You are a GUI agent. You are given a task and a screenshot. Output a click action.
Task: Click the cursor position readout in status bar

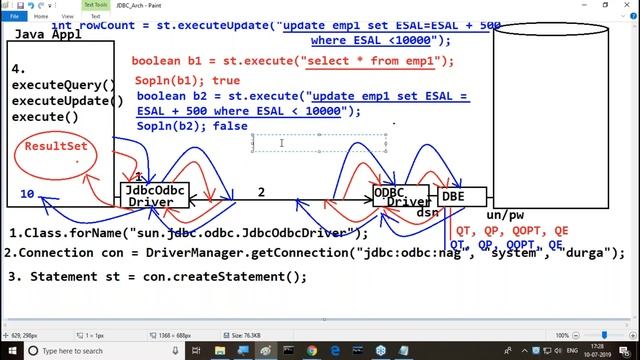(20, 336)
